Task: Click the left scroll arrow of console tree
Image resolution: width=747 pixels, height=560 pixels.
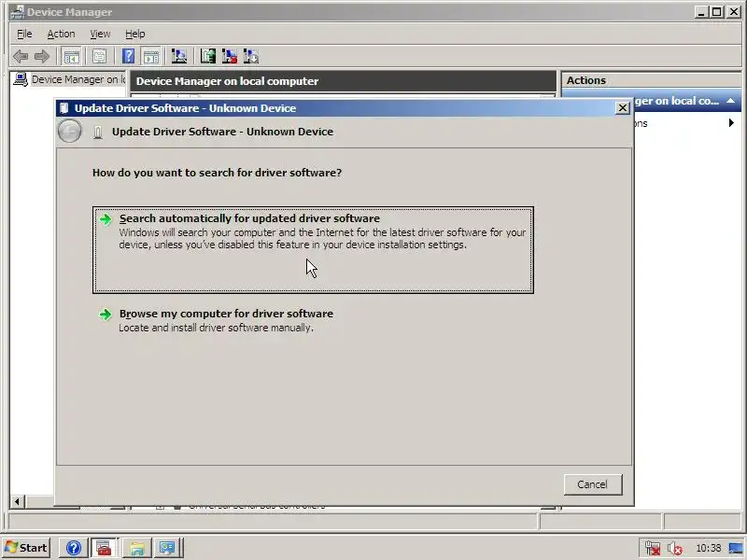Action: 17,501
